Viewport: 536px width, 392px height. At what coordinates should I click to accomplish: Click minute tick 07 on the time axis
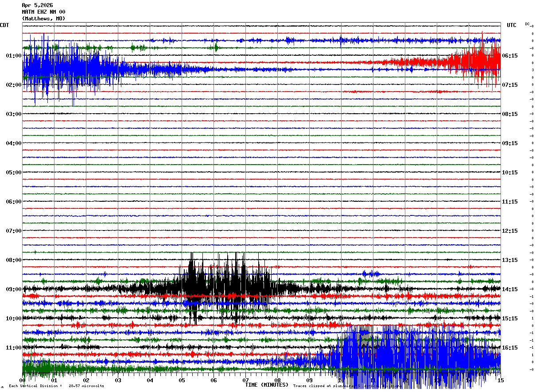pos(245,380)
